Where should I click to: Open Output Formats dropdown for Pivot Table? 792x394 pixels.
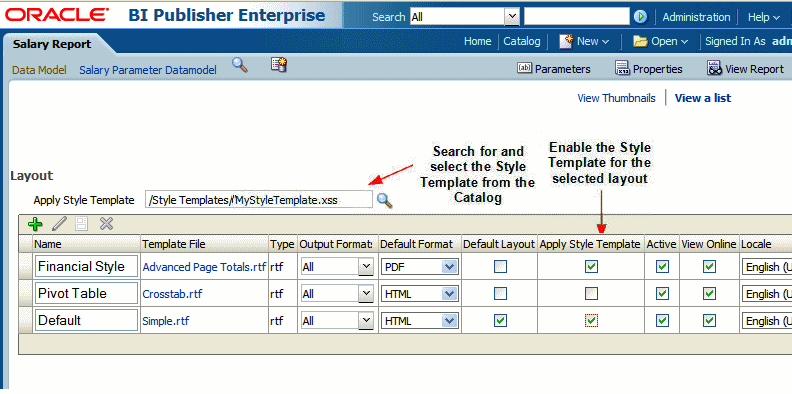(x=366, y=293)
